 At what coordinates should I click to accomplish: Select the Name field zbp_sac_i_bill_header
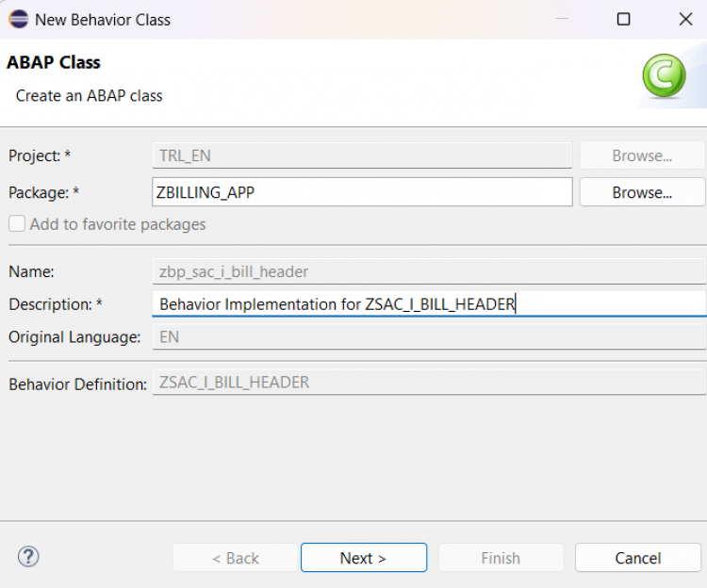[x=428, y=271]
